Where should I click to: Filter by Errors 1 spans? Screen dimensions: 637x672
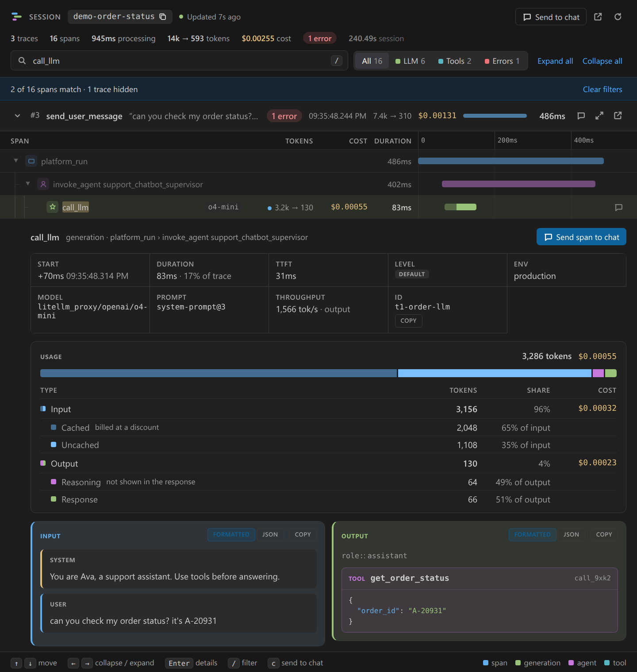502,61
